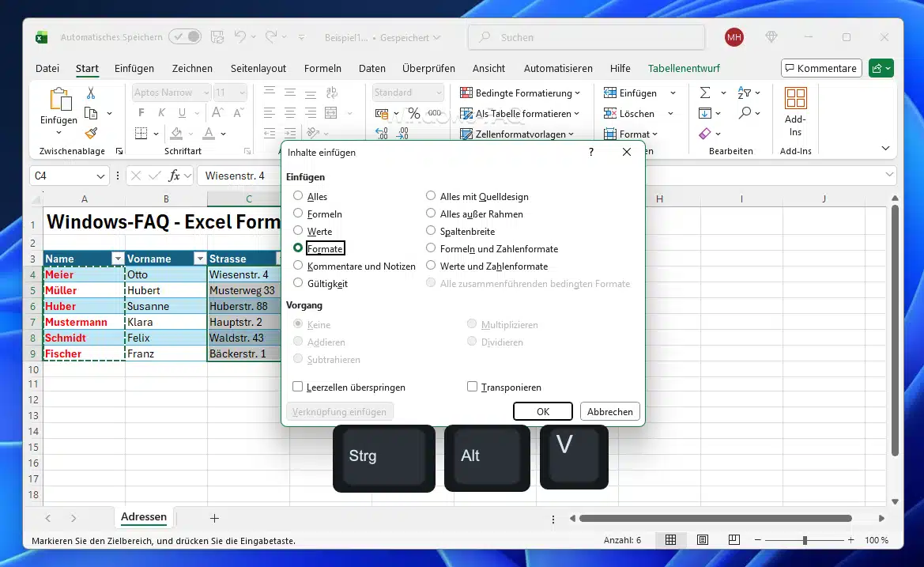Screen dimensions: 924x567
Task: Open Bedingte Formatierung dropdown
Action: pos(520,93)
